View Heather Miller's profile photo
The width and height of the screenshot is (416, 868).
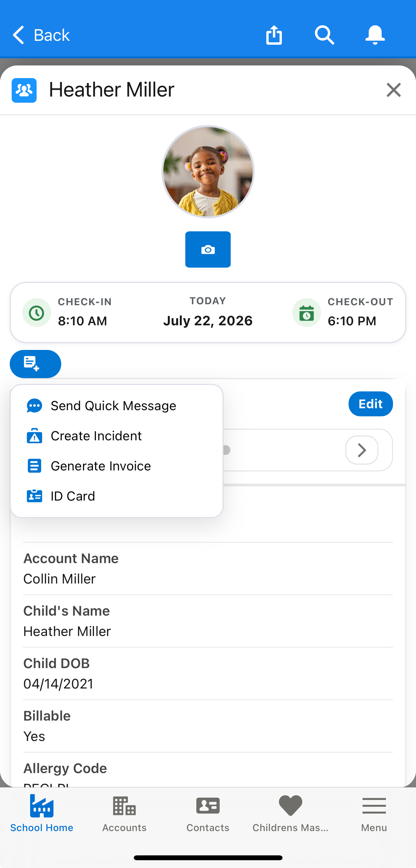click(208, 172)
